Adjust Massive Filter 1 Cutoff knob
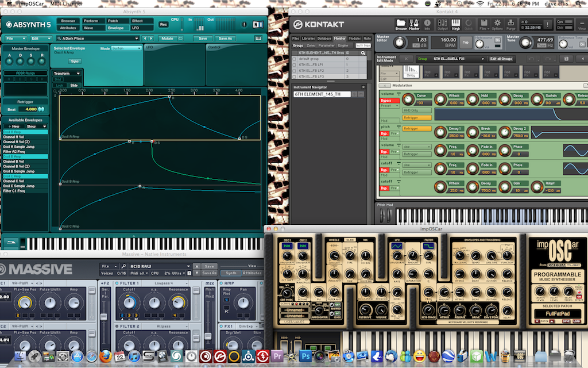588x368 pixels. pyautogui.click(x=129, y=302)
